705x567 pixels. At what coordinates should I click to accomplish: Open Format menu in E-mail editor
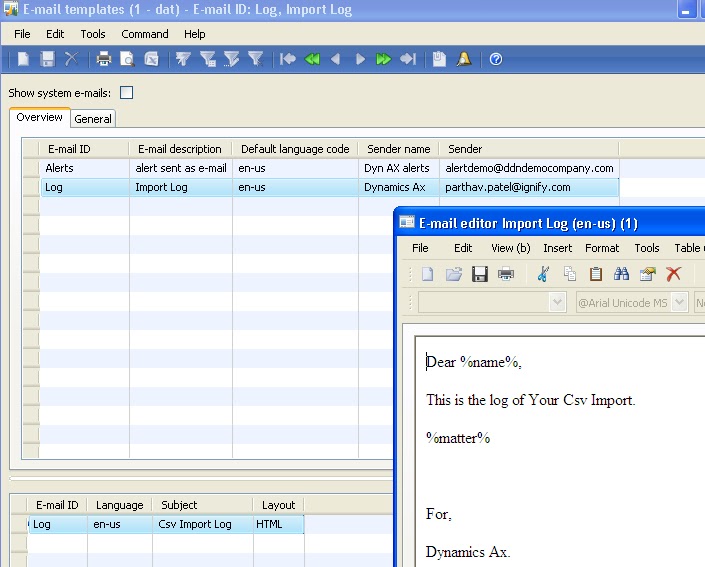tap(602, 248)
